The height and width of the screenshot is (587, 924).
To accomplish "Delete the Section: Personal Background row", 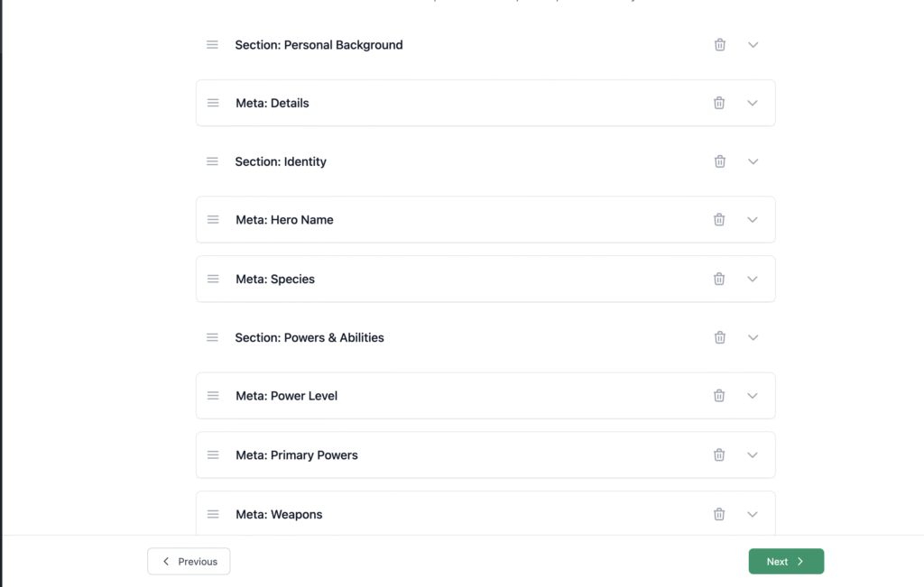I will click(x=719, y=45).
